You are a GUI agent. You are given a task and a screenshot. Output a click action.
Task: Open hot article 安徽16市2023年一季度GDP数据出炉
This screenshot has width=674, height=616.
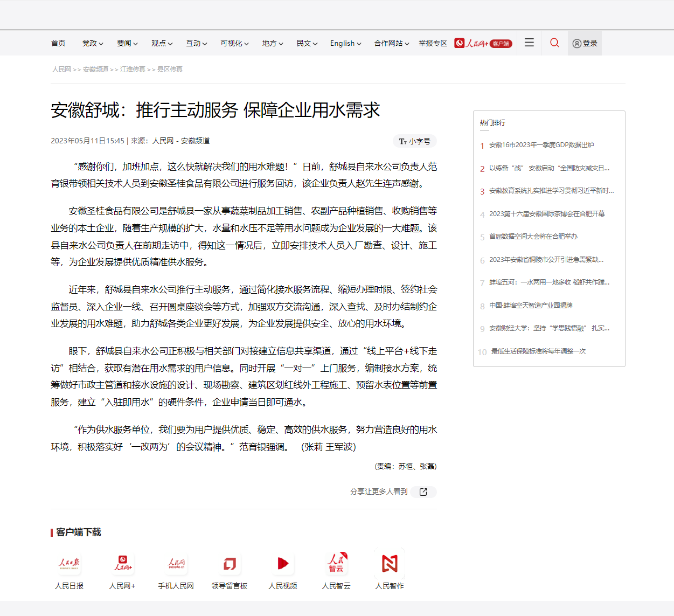(x=541, y=145)
